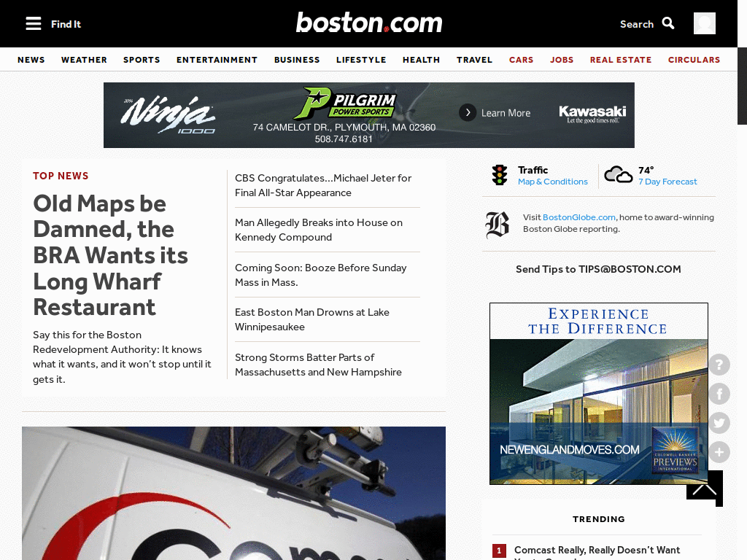This screenshot has height=560, width=747.
Task: Click the cloudy weather icon
Action: (618, 175)
